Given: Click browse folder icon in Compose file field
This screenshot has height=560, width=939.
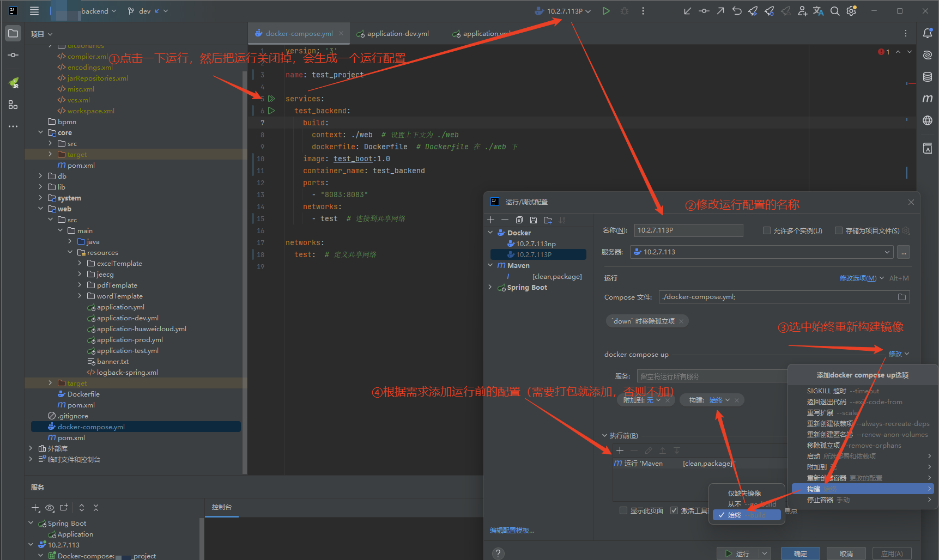Looking at the screenshot, I should [x=901, y=297].
